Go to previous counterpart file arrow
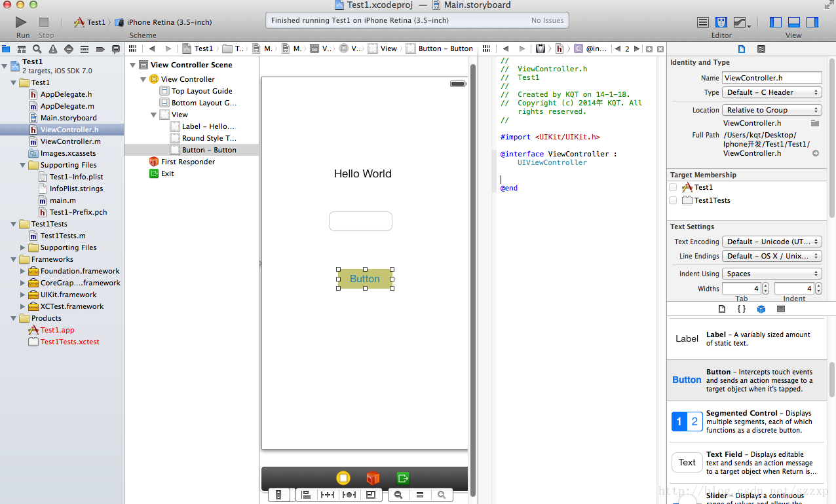 (618, 49)
